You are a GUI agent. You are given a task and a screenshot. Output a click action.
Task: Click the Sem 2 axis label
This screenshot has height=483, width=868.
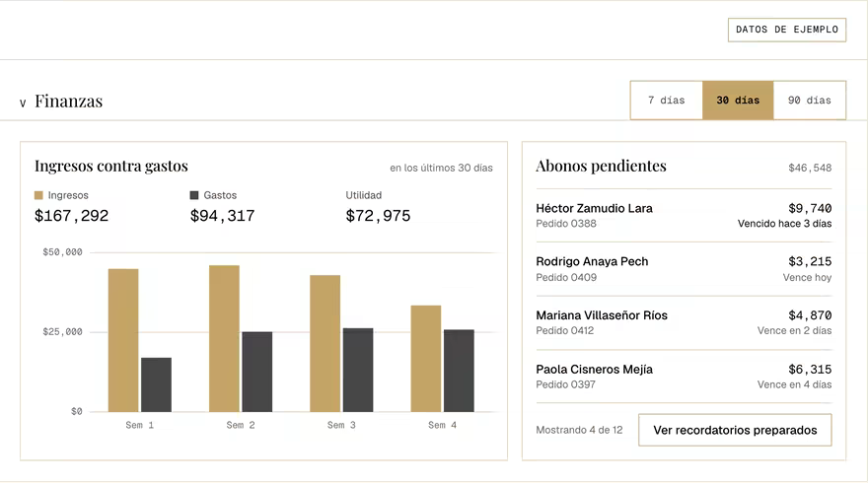point(241,425)
